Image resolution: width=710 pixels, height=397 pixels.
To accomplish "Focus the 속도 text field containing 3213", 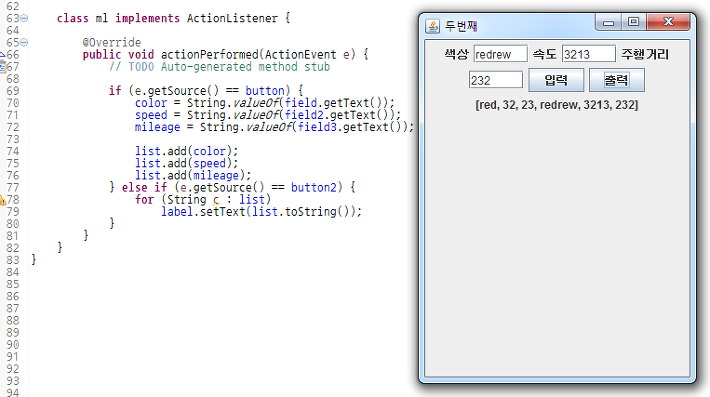I will (x=589, y=54).
